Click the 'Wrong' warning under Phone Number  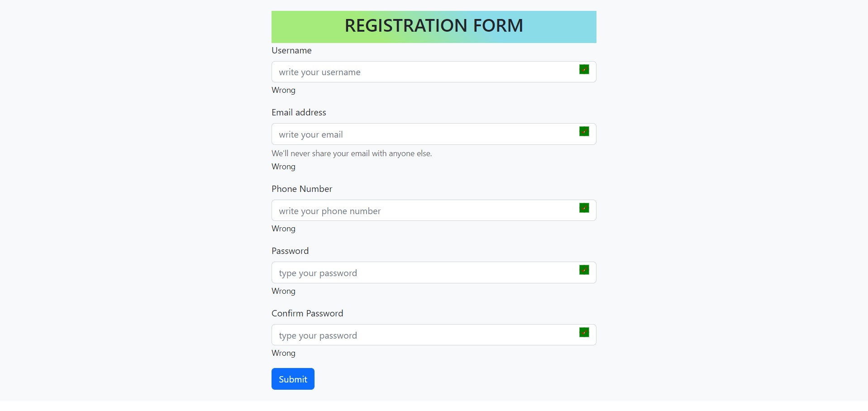tap(283, 229)
